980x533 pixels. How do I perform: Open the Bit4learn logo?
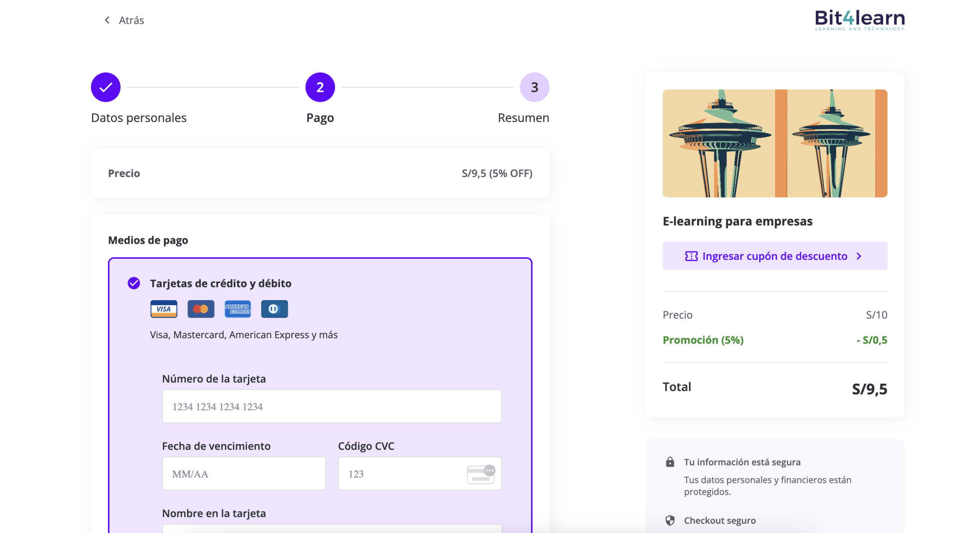pyautogui.click(x=859, y=20)
